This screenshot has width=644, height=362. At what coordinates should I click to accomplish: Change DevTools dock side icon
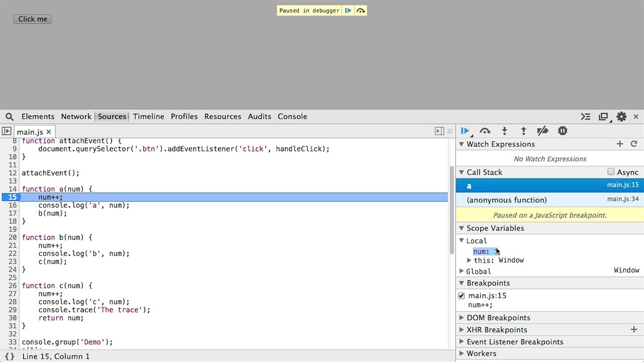[604, 117]
